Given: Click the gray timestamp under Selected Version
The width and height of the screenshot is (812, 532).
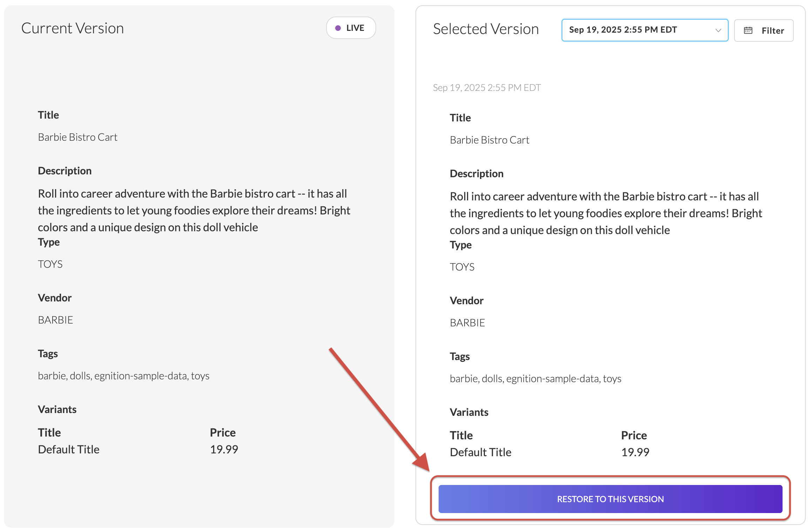Looking at the screenshot, I should (487, 88).
